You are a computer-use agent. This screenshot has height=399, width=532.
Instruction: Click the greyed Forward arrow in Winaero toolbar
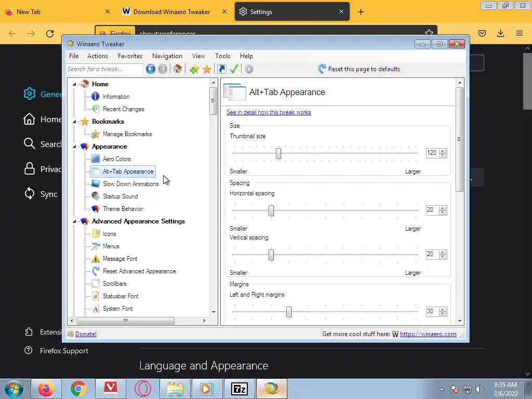tap(163, 69)
